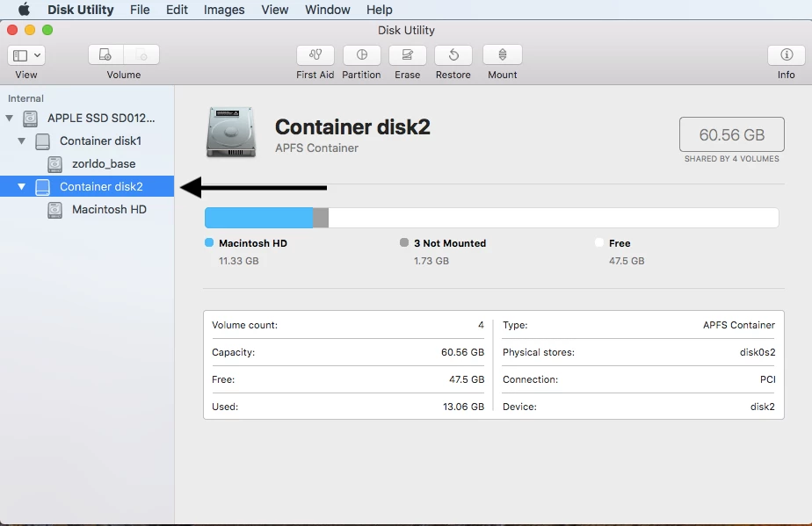Select APPLE SSD SD012 in sidebar
812x526 pixels.
click(87, 118)
